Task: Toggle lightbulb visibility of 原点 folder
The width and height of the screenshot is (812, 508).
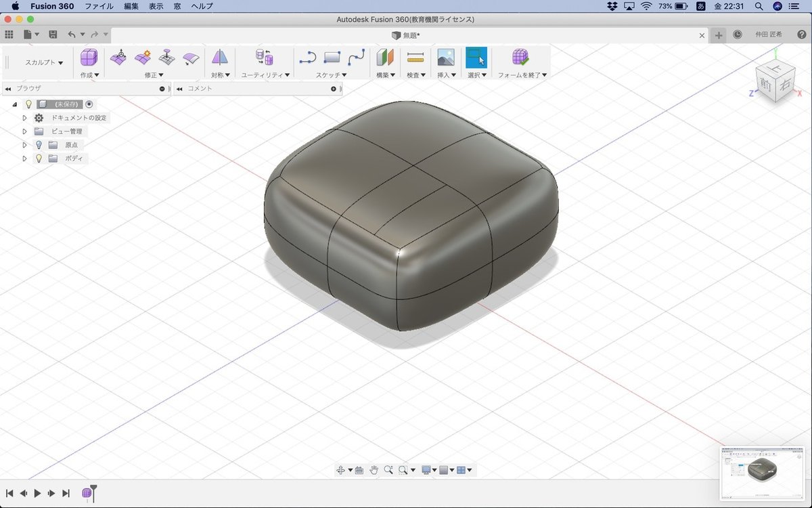Action: tap(39, 145)
